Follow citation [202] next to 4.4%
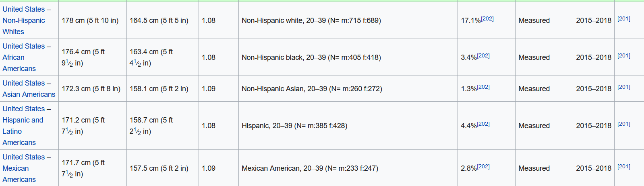The height and width of the screenshot is (186, 644). pyautogui.click(x=483, y=124)
